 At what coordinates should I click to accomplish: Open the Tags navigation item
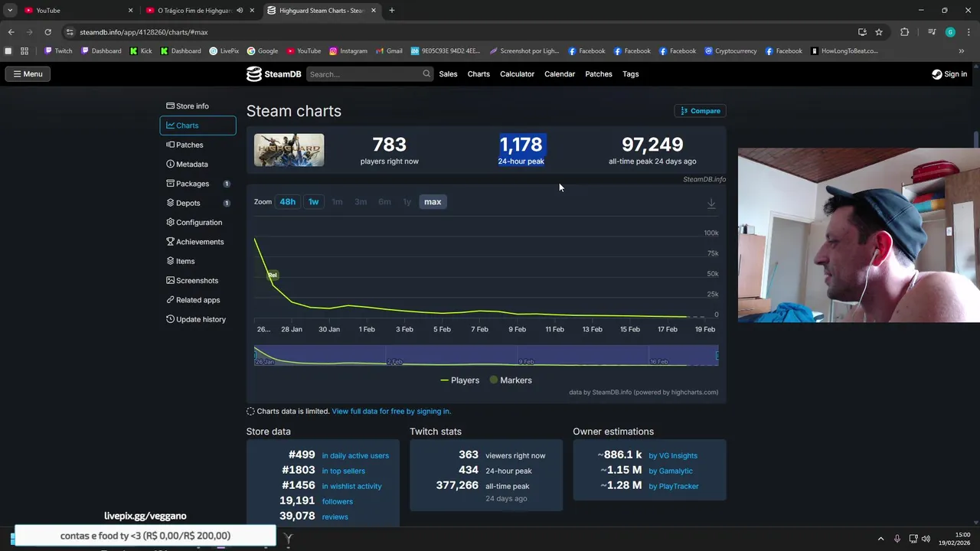[631, 74]
